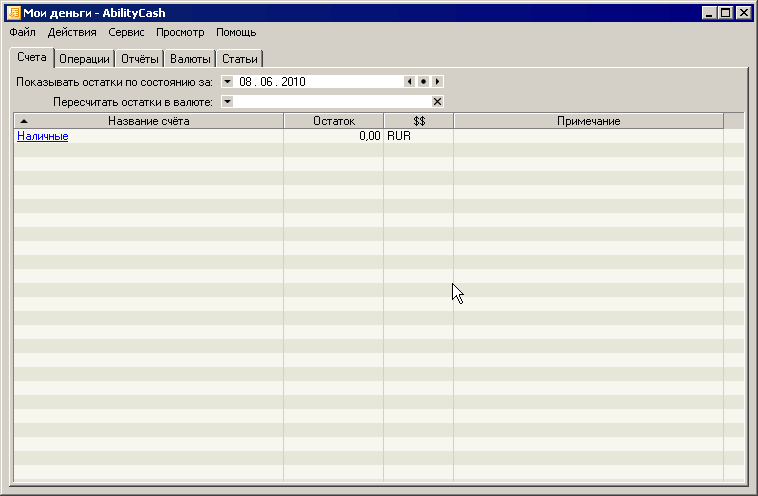Open the Файл menu
The height and width of the screenshot is (496, 758).
tap(22, 32)
